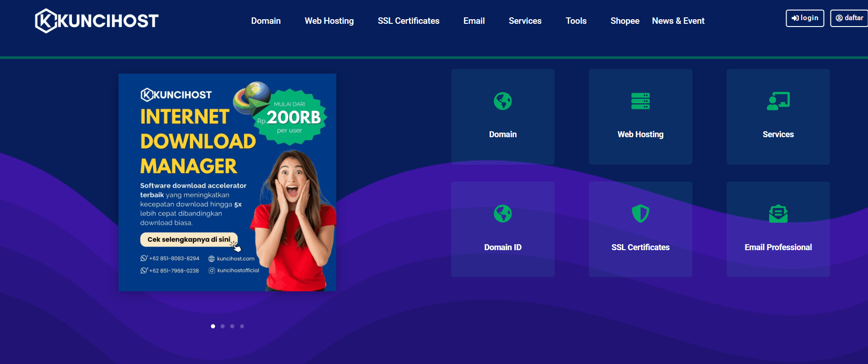Click the globe icon on Domain card
The width and height of the screenshot is (868, 364).
click(502, 101)
